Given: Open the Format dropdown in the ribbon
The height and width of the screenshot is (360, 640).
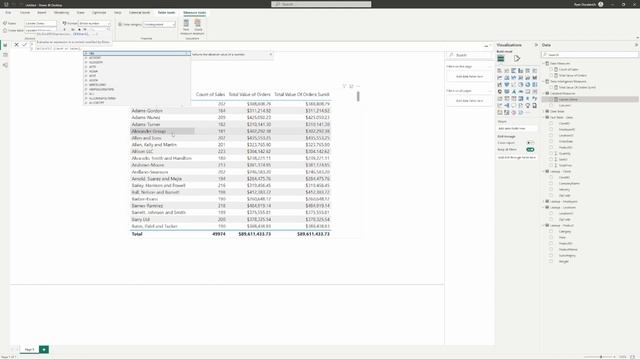Looking at the screenshot, I should pos(94,24).
